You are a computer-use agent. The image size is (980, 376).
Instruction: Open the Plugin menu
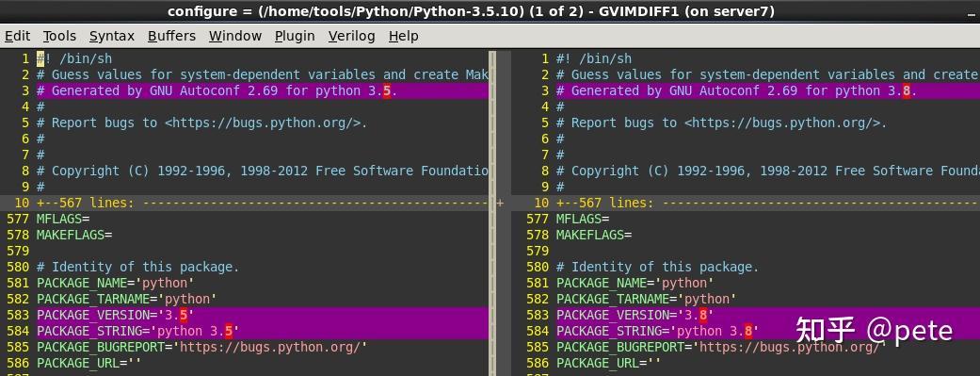295,37
